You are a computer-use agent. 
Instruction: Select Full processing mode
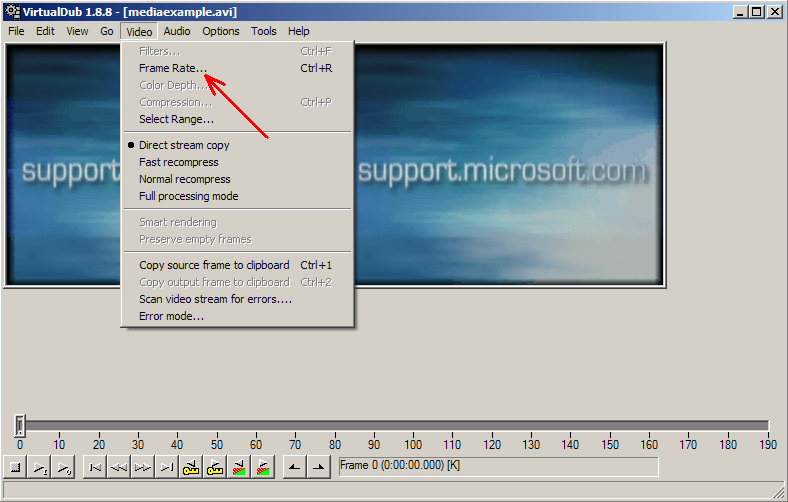pos(237,196)
